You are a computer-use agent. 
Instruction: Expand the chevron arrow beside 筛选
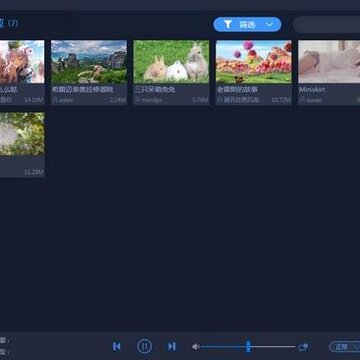coord(269,24)
